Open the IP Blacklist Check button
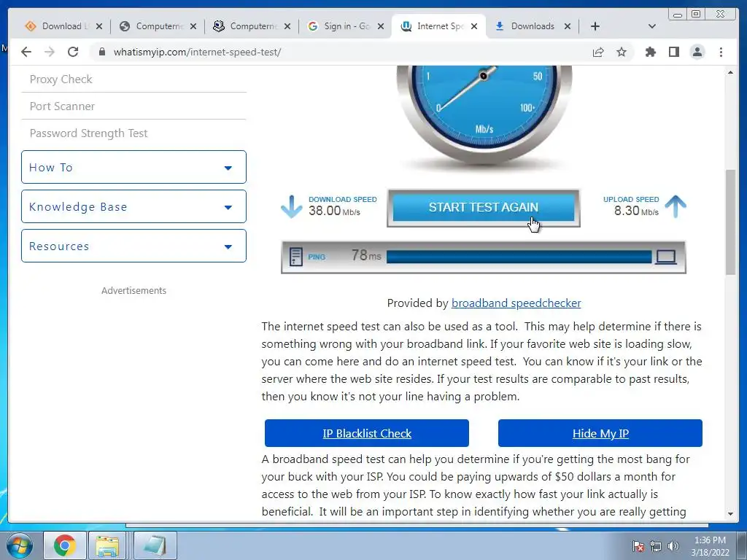 (367, 433)
